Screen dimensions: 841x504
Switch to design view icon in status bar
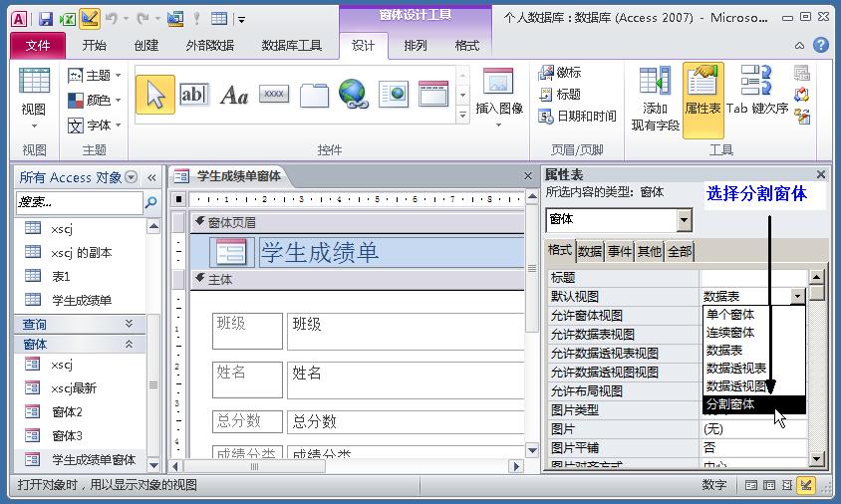point(805,485)
